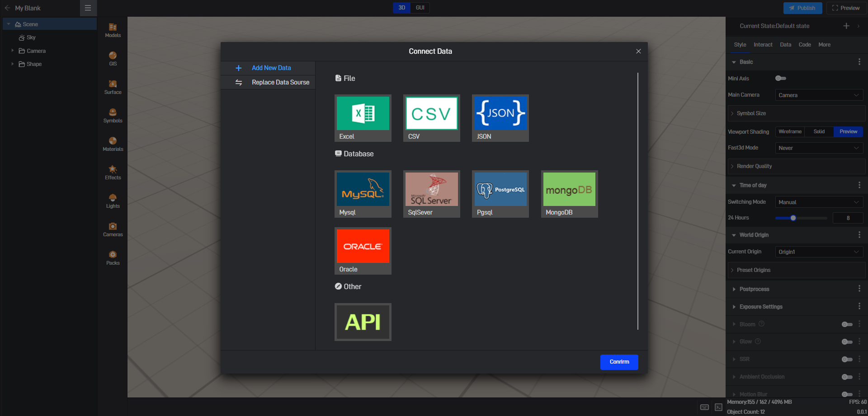Open the Lights asset panel
This screenshot has height=416, width=868.
113,201
